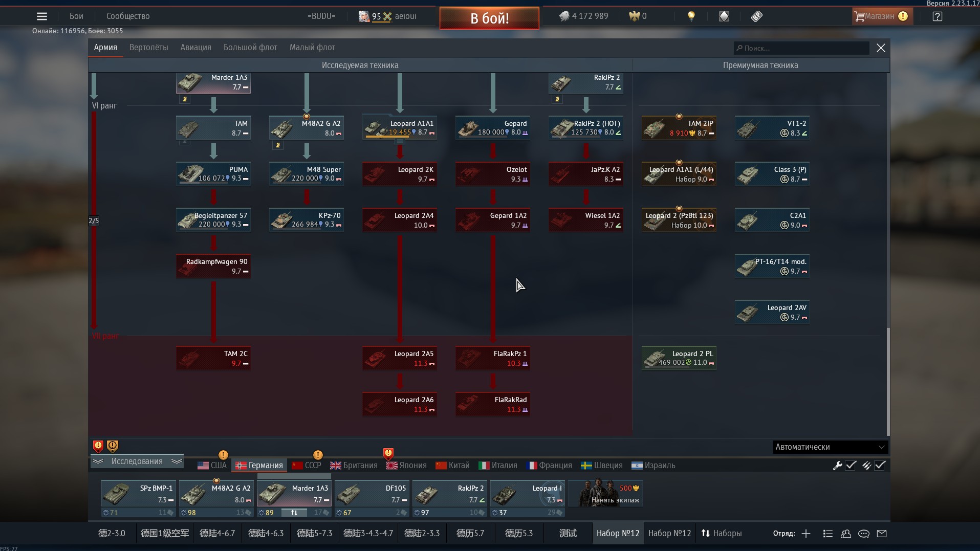Select Франция nation
The image size is (980, 551).
549,465
